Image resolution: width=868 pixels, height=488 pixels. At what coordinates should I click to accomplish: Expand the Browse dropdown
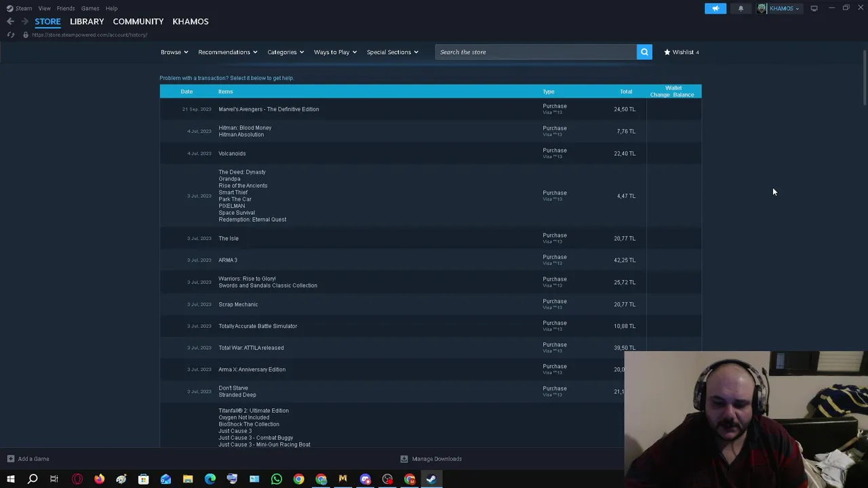(174, 52)
